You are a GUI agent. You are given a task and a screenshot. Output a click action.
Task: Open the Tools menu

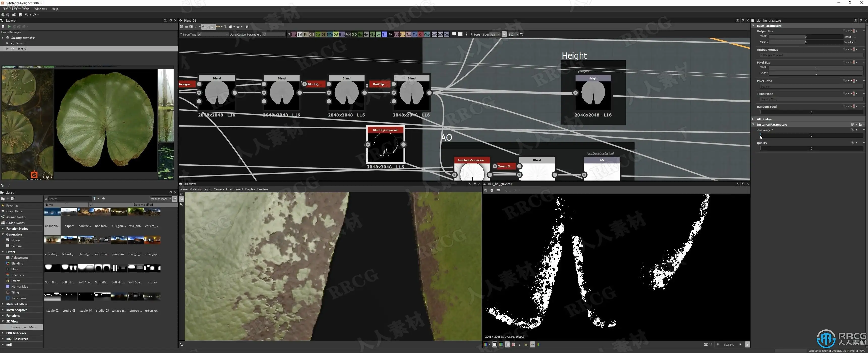pyautogui.click(x=26, y=9)
